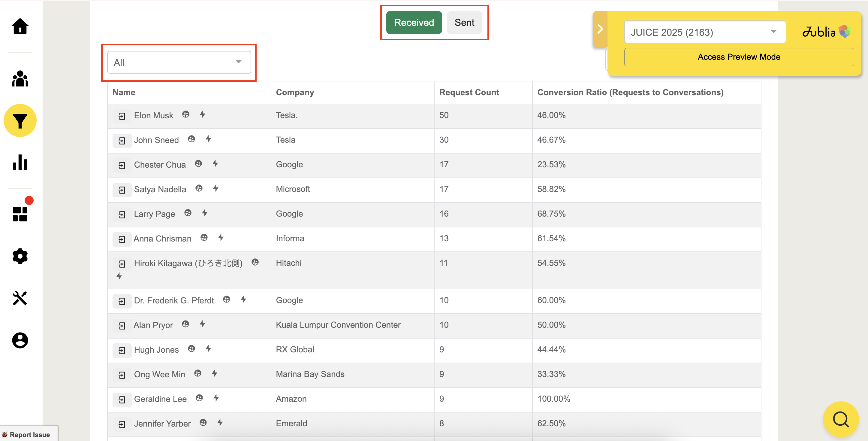Switch to the Sent tab
This screenshot has height=441, width=868.
pos(464,23)
